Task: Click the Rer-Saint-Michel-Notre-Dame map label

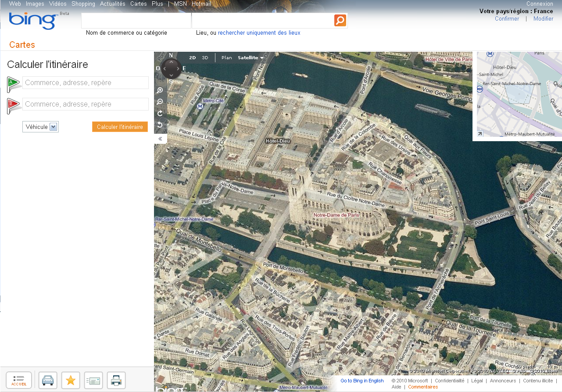Action: coord(184,219)
